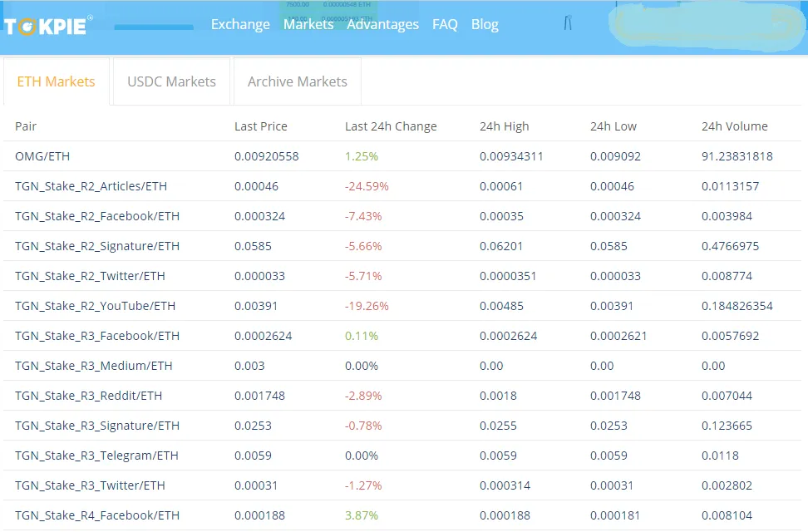Click 24h volume 0.007044
The height and width of the screenshot is (532, 808).
click(727, 396)
